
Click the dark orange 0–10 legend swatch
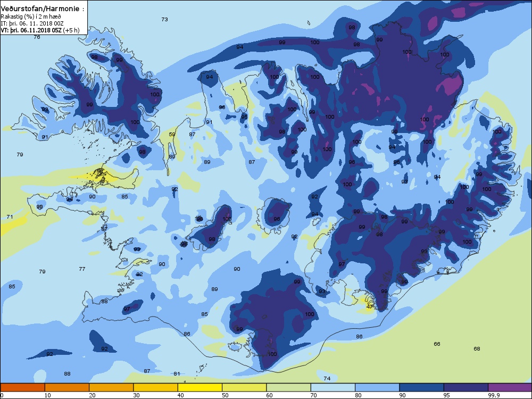[x=23, y=387]
